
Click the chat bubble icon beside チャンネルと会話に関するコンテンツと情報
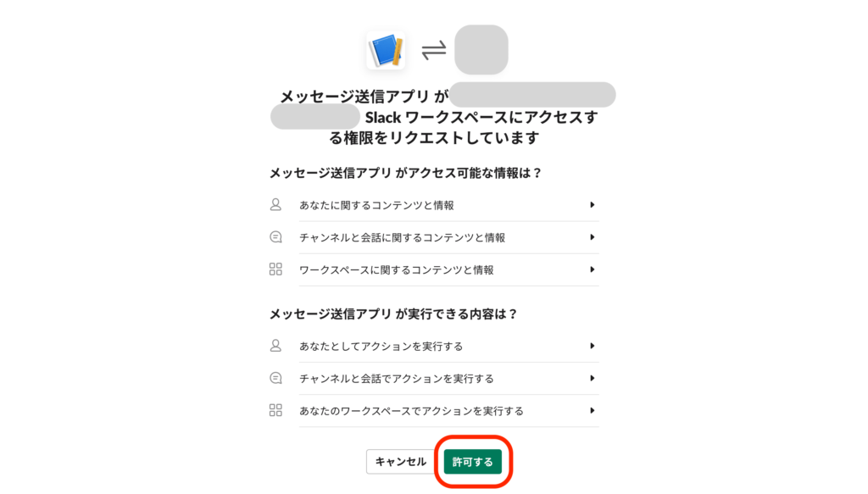click(274, 237)
